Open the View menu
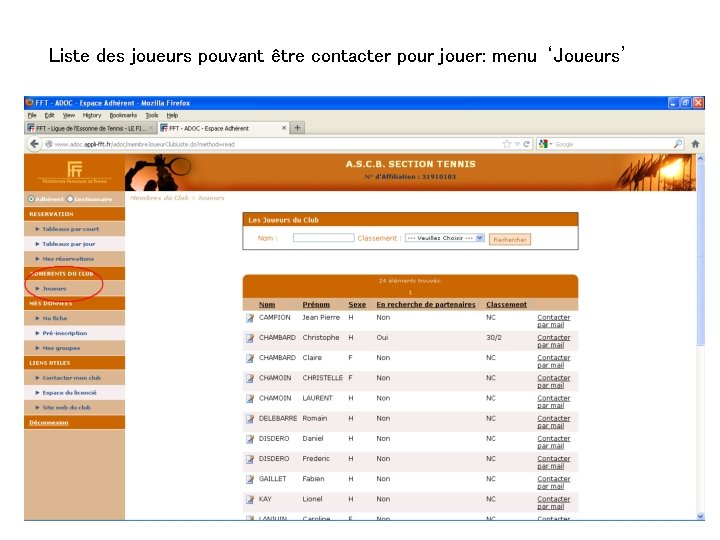Viewport: 720px width, 540px height. click(69, 115)
